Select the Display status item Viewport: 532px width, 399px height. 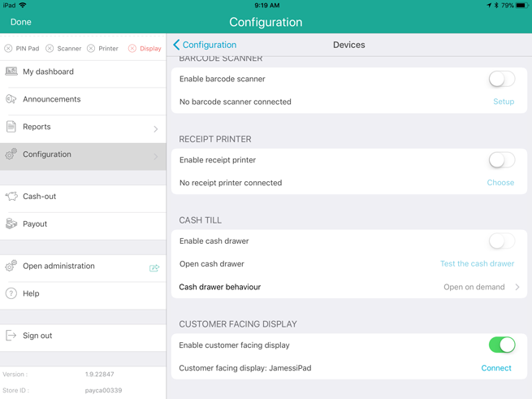pyautogui.click(x=145, y=49)
